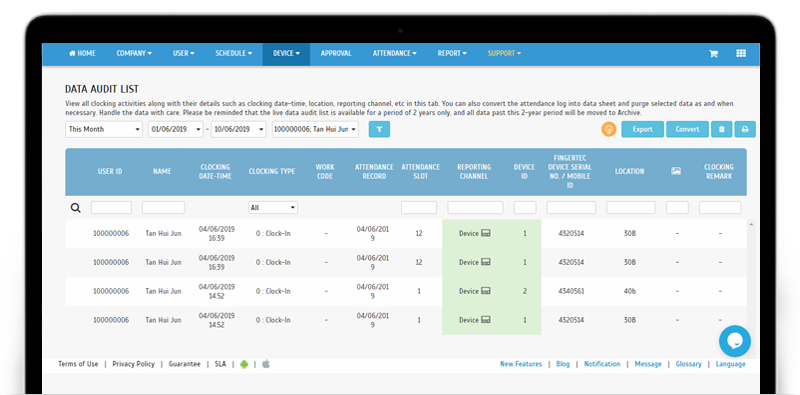
Task: Open the DEVICE menu
Action: click(286, 54)
